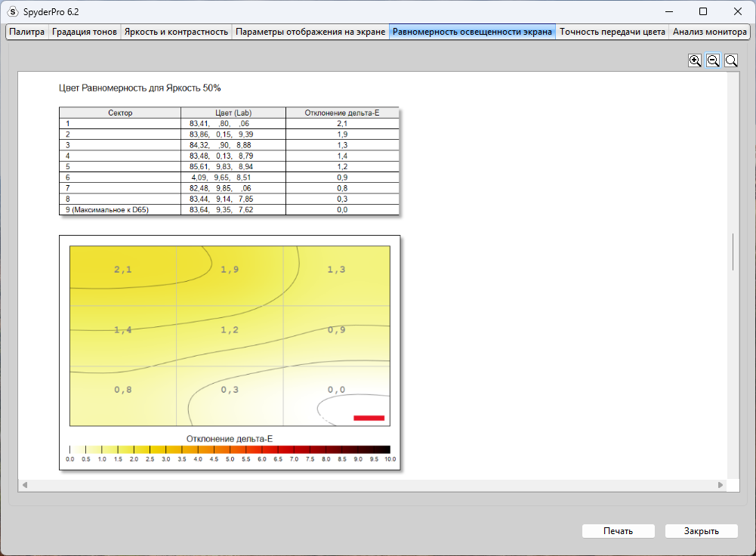Viewport: 756px width, 556px height.
Task: Click the zoom in magnifier icon
Action: (695, 60)
